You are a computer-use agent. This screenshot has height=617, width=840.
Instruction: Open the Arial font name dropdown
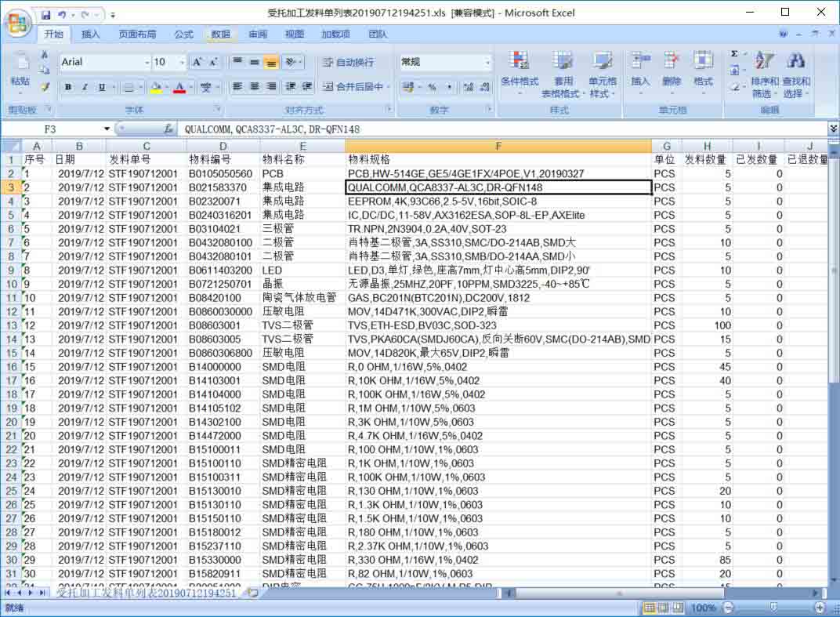tap(147, 62)
